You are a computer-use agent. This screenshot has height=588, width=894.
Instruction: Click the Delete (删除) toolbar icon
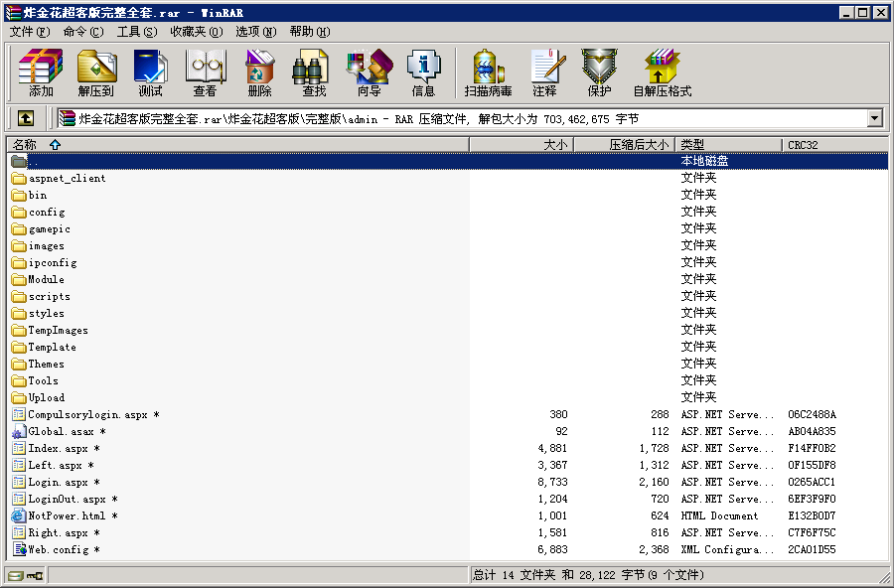pyautogui.click(x=259, y=73)
